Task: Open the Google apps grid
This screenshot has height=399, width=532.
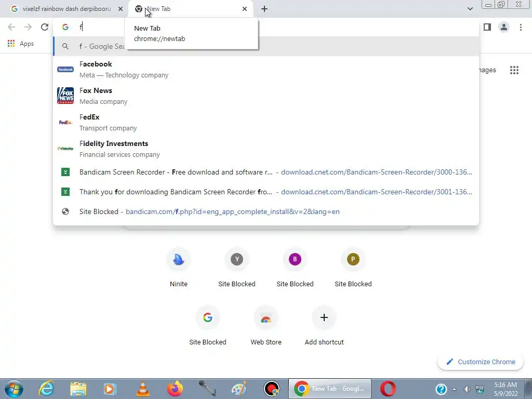Action: (x=514, y=70)
